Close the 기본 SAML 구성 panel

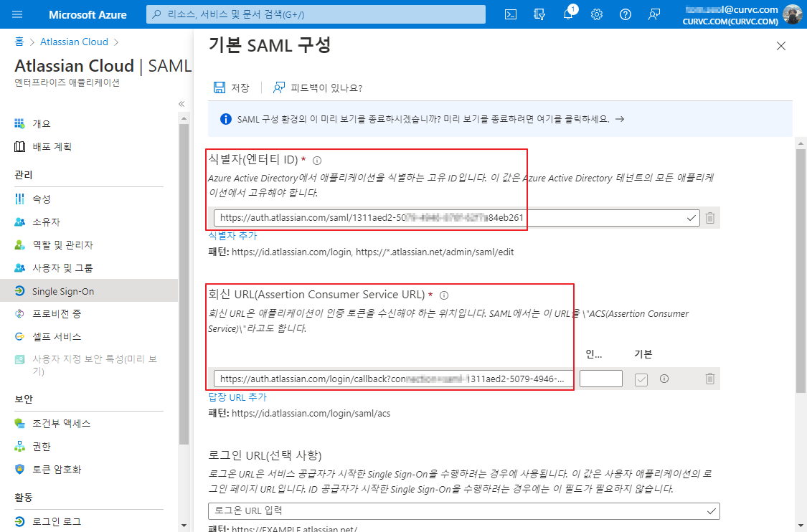[780, 47]
